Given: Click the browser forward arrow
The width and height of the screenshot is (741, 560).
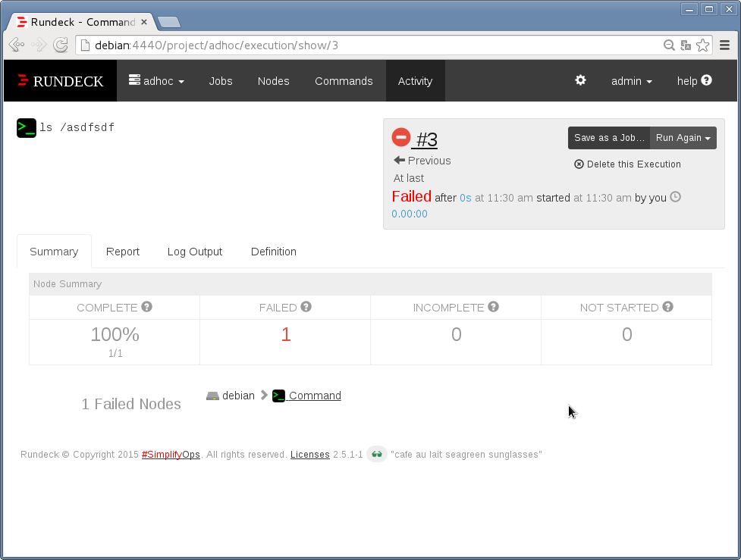Looking at the screenshot, I should point(39,45).
